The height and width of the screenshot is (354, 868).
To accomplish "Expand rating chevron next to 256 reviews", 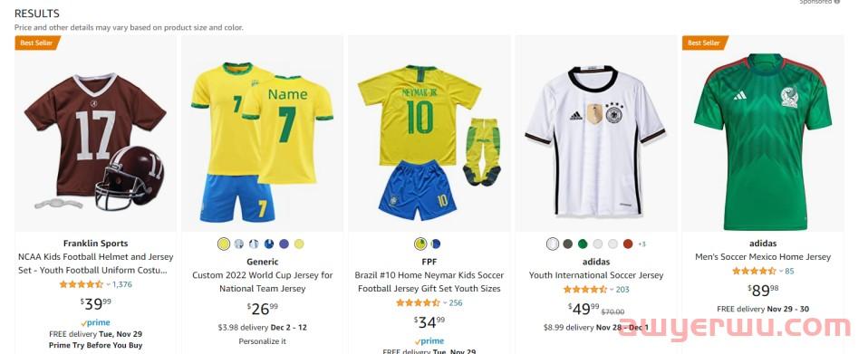I will coord(445,303).
